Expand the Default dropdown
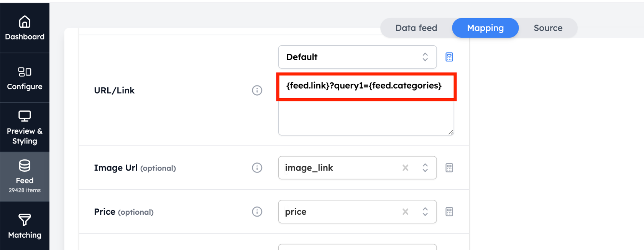The image size is (644, 250). (357, 57)
